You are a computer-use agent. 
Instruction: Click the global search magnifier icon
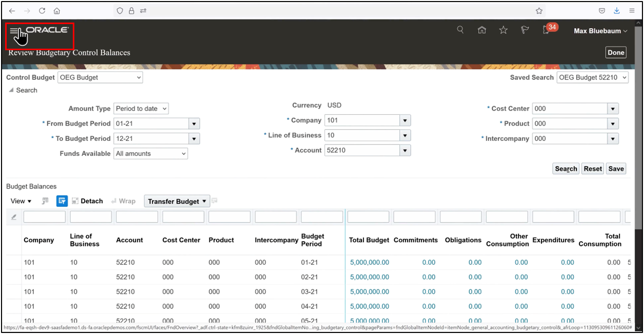pyautogui.click(x=460, y=30)
